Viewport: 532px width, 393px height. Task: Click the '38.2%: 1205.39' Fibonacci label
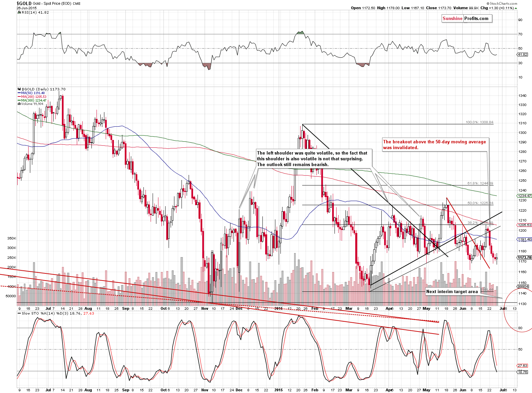(x=480, y=223)
